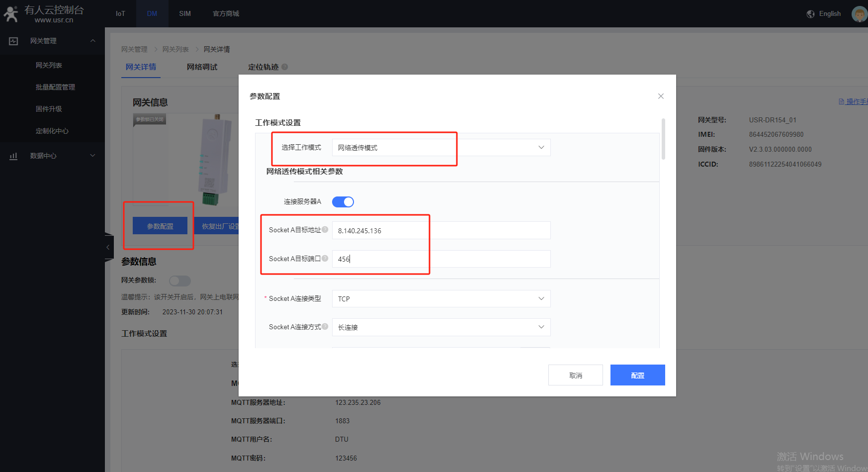Click the Socket A目标地址 input field
This screenshot has height=472, width=868.
[440, 231]
